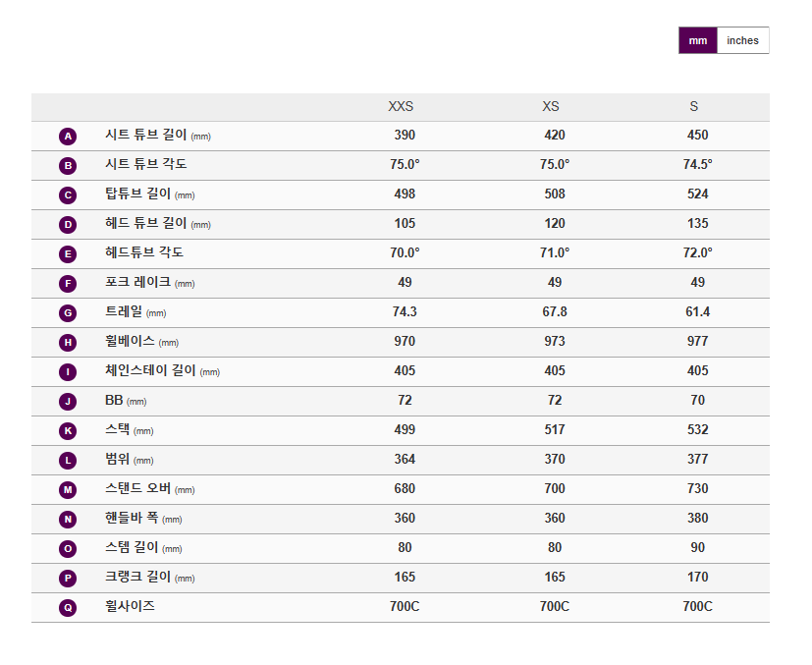
Task: Select the 973 wheelbase value
Action: tap(555, 341)
